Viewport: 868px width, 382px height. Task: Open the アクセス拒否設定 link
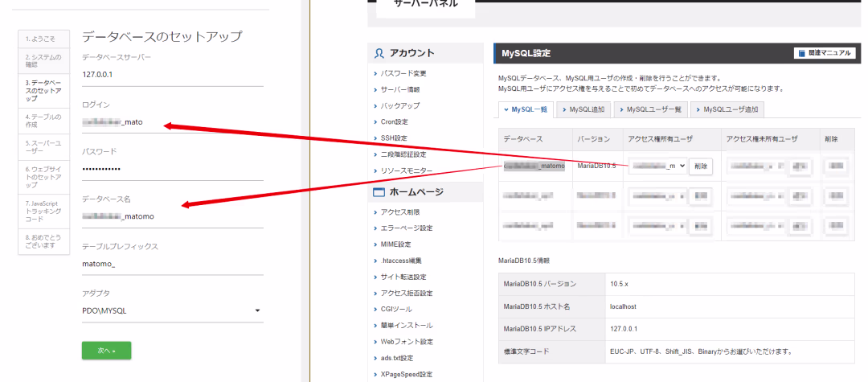click(x=407, y=293)
